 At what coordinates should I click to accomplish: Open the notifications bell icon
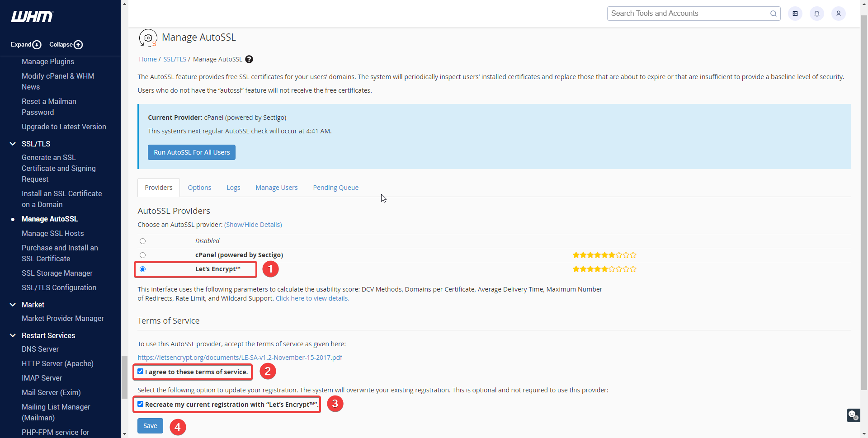[x=816, y=14]
